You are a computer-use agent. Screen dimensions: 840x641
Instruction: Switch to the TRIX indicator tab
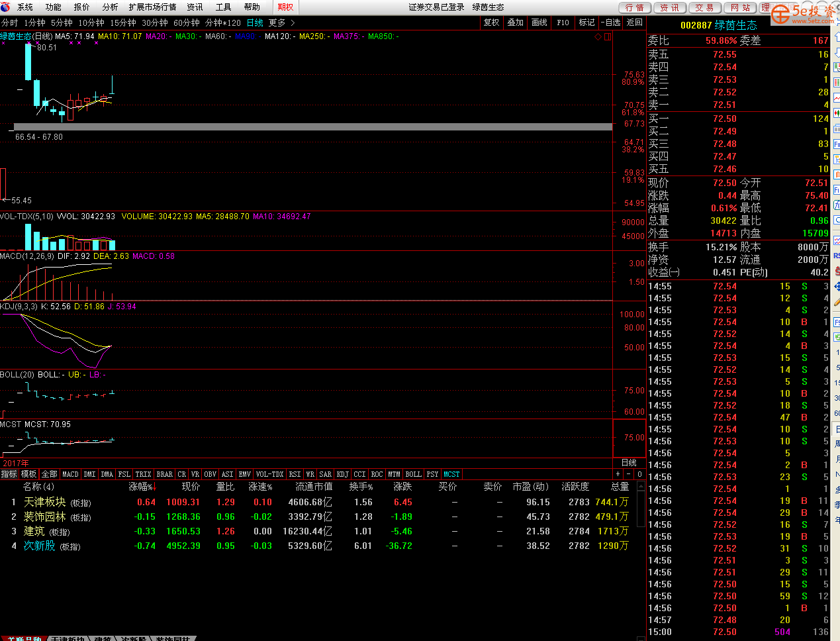pos(143,474)
